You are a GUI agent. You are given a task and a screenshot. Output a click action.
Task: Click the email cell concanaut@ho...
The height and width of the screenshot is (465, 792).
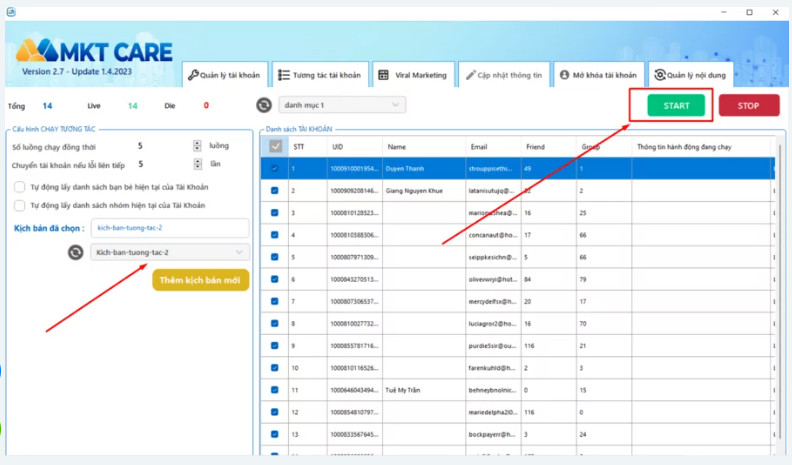(493, 235)
